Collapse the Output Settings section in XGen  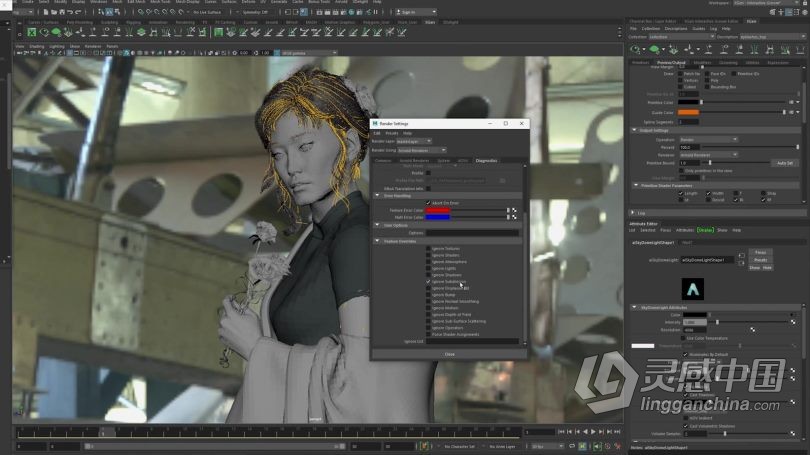pyautogui.click(x=635, y=130)
